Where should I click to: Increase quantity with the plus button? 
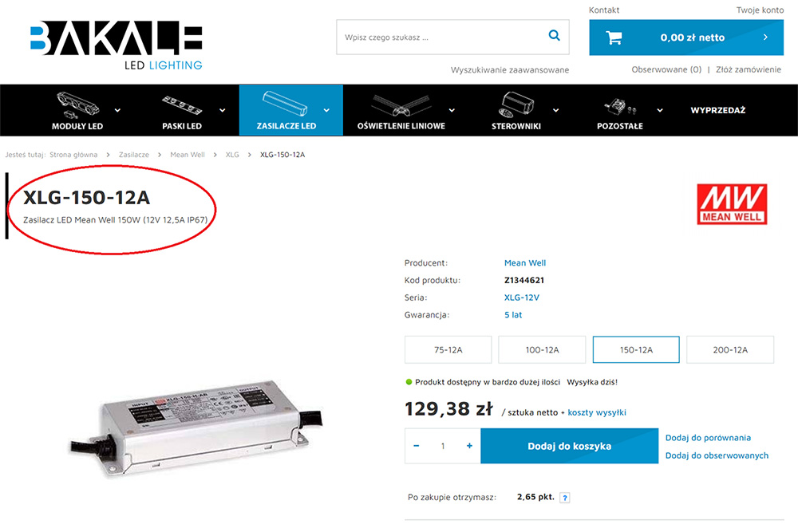click(x=469, y=446)
